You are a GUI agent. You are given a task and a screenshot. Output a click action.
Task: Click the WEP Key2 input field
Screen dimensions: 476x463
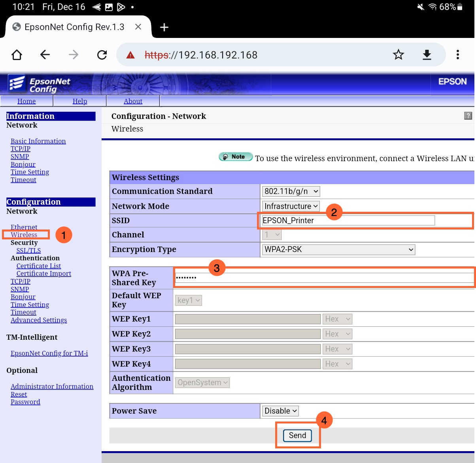point(248,334)
